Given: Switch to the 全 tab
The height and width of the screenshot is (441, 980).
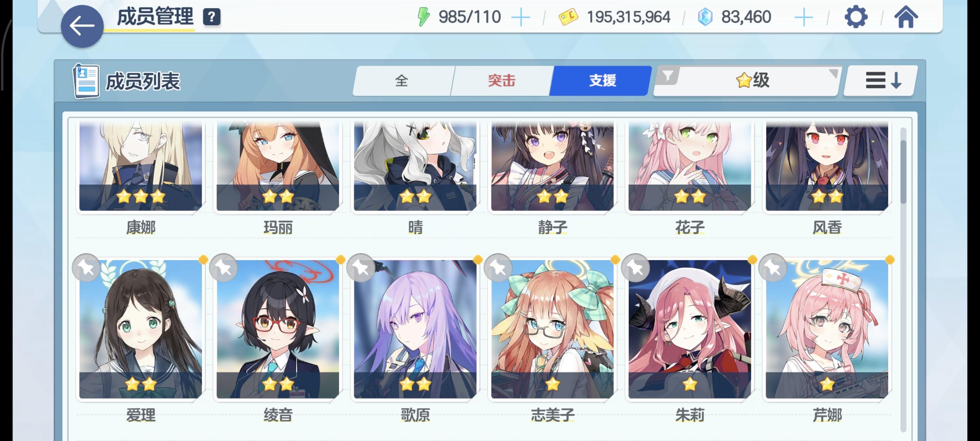Looking at the screenshot, I should (402, 80).
